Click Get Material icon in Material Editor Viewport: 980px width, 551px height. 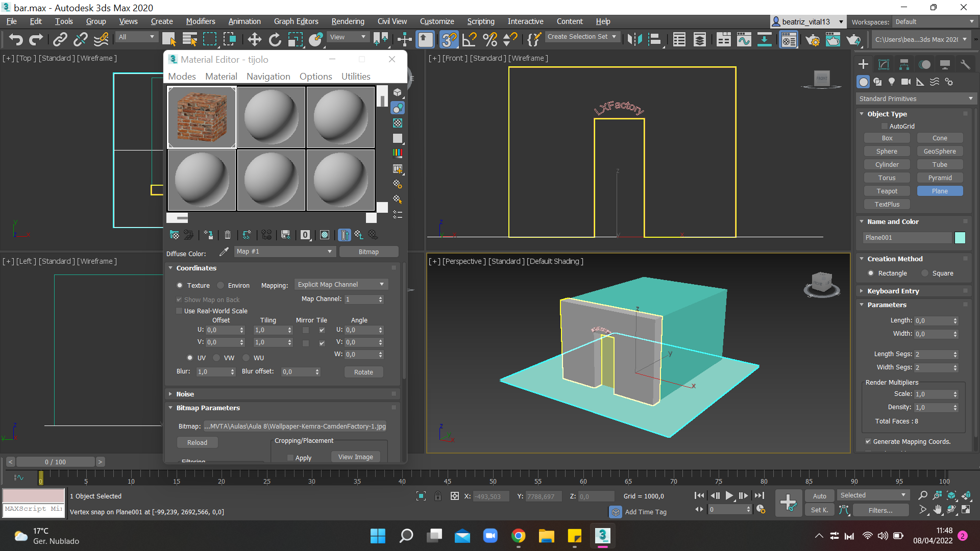(x=175, y=235)
